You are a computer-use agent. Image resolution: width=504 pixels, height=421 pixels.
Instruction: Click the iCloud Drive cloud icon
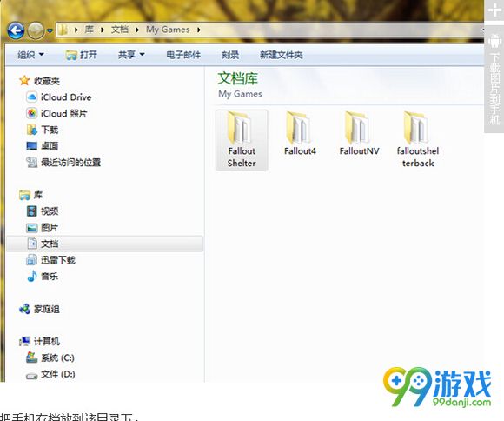[x=31, y=97]
